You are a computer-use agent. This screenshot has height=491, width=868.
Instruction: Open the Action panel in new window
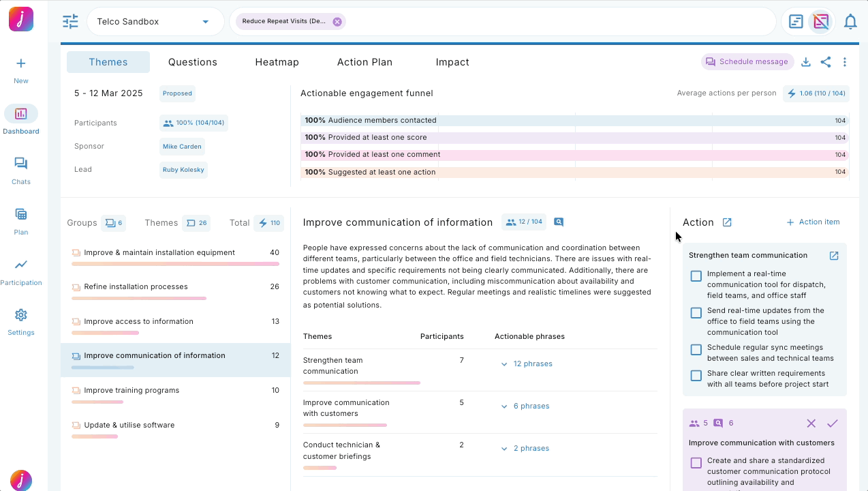(x=727, y=222)
